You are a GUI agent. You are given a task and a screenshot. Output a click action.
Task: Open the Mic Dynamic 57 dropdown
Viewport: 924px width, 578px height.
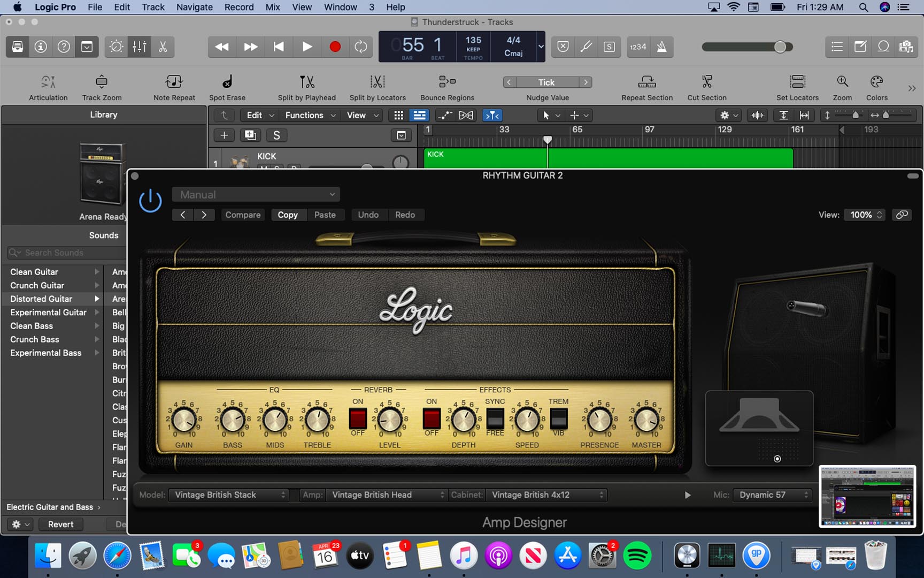click(x=772, y=495)
